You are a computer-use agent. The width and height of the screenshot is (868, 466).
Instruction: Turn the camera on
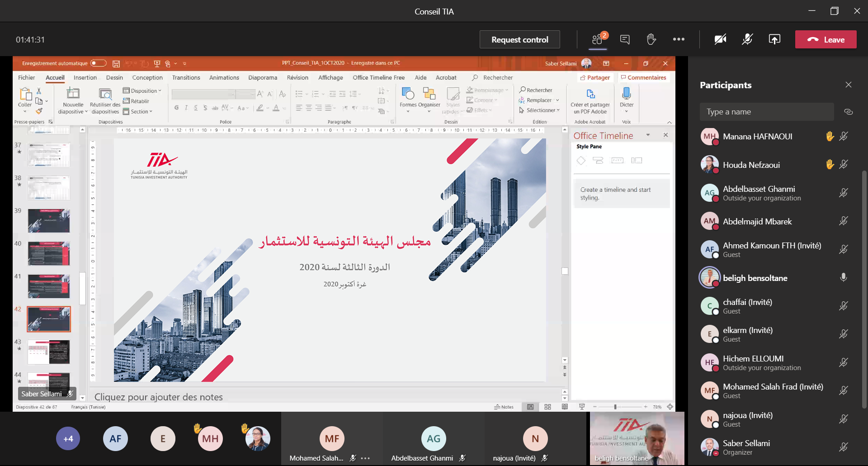tap(720, 39)
